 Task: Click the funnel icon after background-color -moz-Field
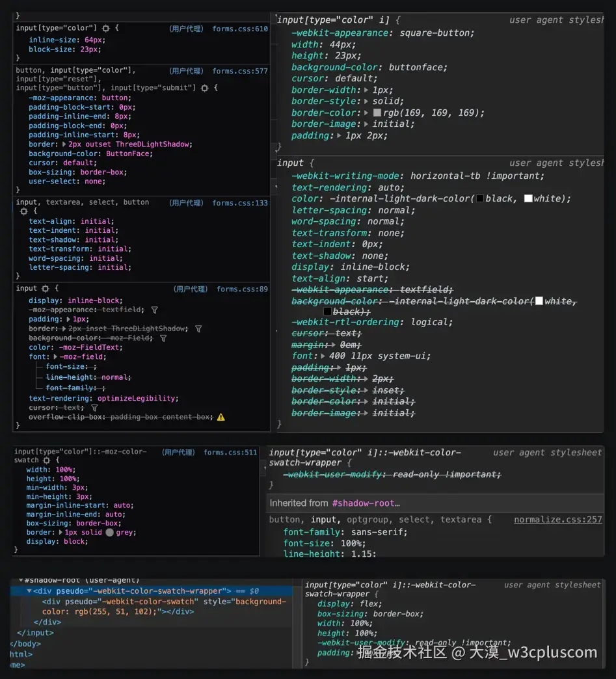click(x=163, y=338)
